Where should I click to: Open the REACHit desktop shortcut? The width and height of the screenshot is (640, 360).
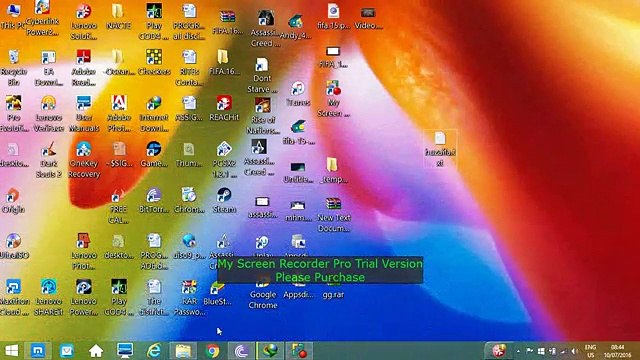[x=224, y=108]
